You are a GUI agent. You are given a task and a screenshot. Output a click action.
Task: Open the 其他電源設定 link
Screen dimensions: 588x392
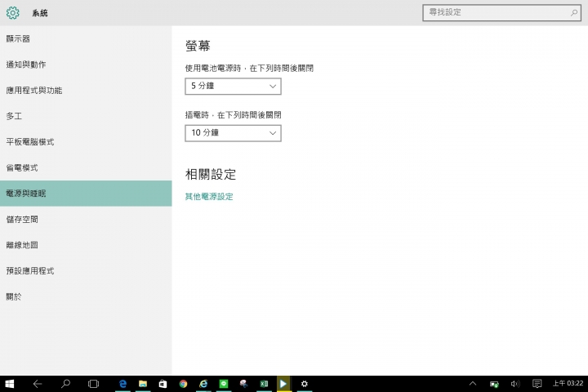coord(209,197)
